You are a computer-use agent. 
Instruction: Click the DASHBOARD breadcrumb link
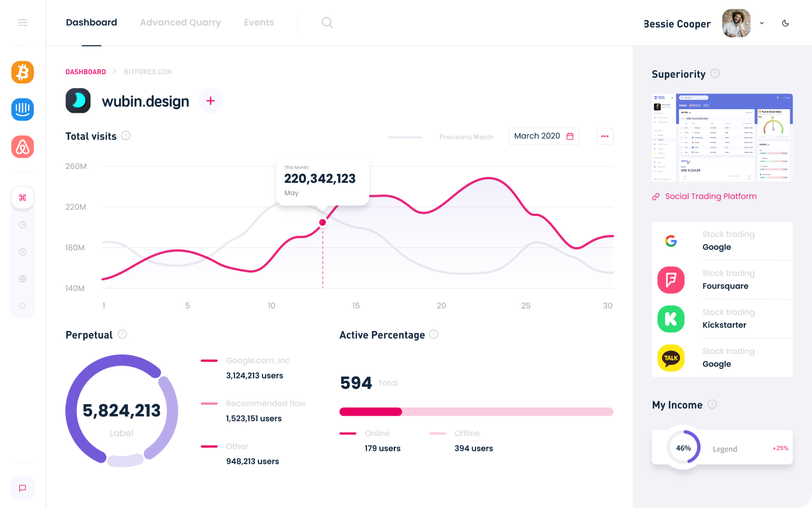click(86, 72)
